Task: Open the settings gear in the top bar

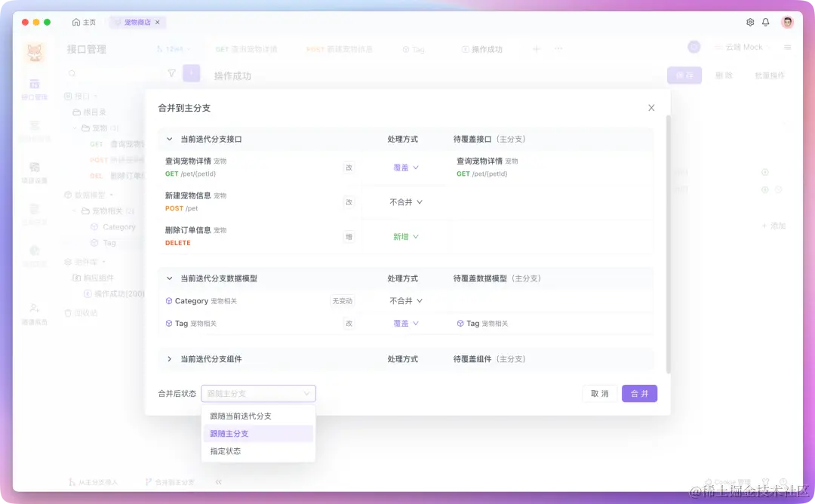Action: point(750,22)
